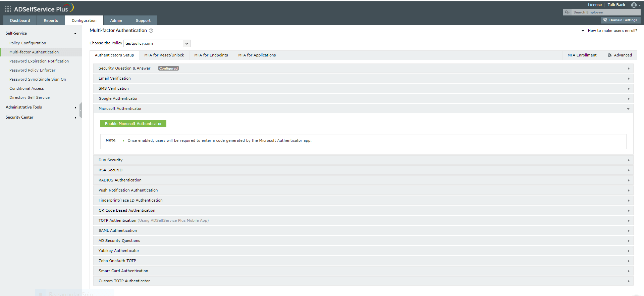
Task: Expand Push Notification Authentication row
Action: (363, 191)
